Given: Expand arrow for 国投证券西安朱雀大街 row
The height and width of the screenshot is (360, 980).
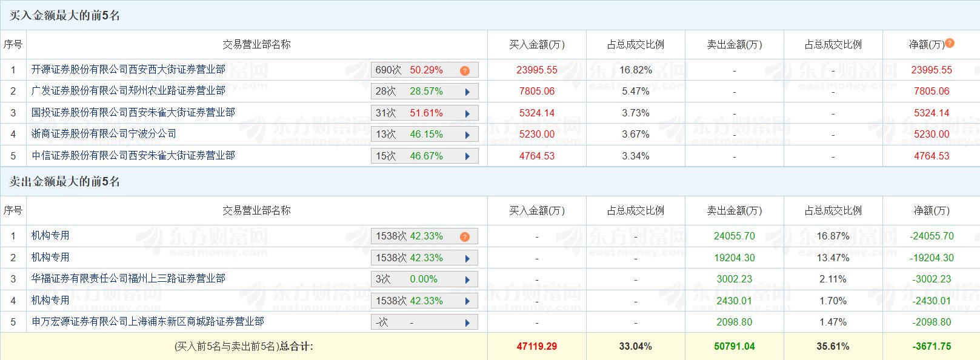Looking at the screenshot, I should point(467,114).
